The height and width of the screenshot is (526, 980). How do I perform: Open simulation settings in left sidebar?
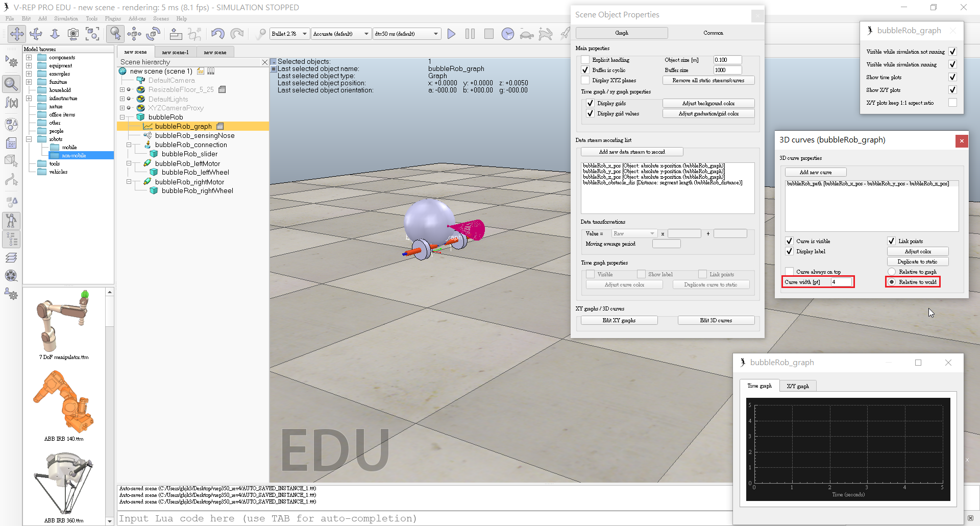point(11,62)
